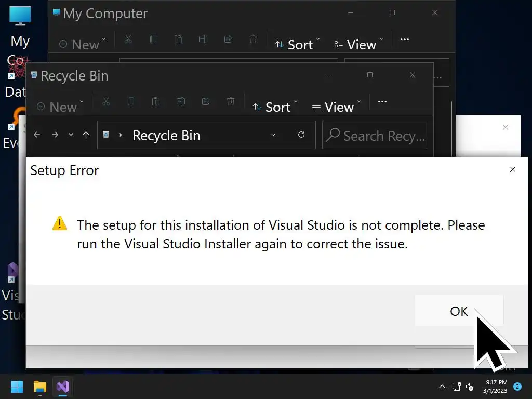Image resolution: width=532 pixels, height=399 pixels.
Task: Open File Explorer from the taskbar
Action: 39,387
